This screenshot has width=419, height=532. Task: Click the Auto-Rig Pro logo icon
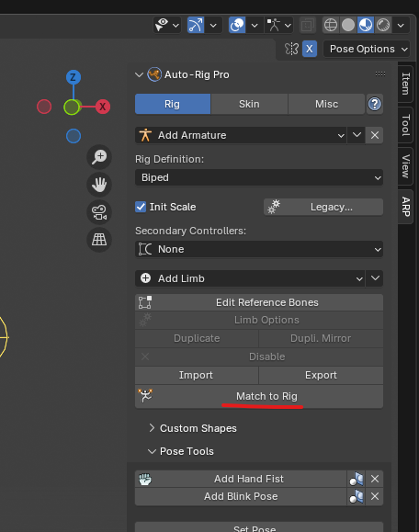154,74
